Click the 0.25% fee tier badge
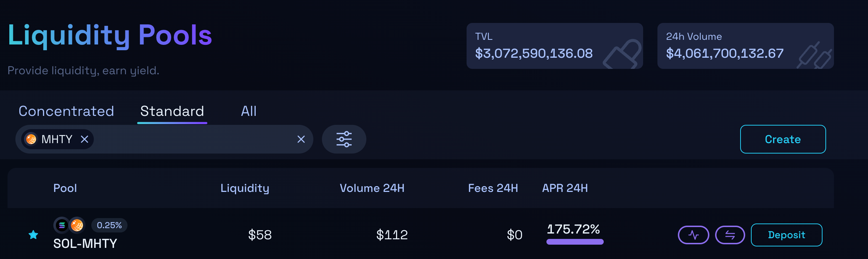Image resolution: width=868 pixels, height=259 pixels. (x=109, y=225)
